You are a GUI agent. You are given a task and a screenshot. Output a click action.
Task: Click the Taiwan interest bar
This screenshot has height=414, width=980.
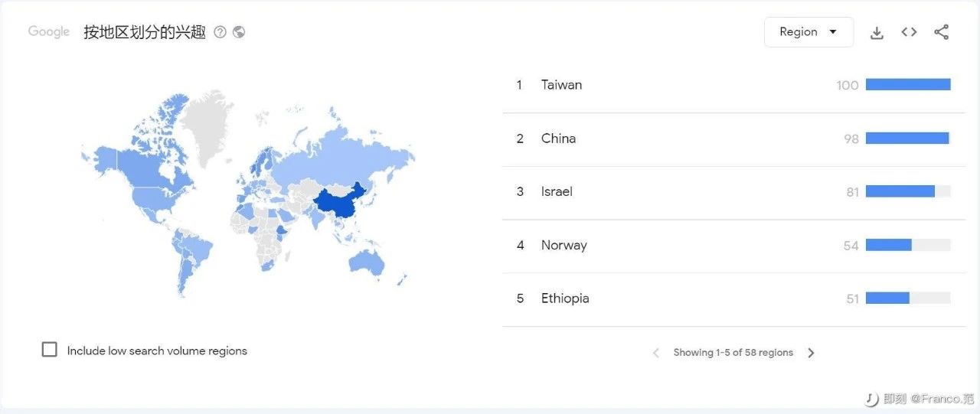908,85
